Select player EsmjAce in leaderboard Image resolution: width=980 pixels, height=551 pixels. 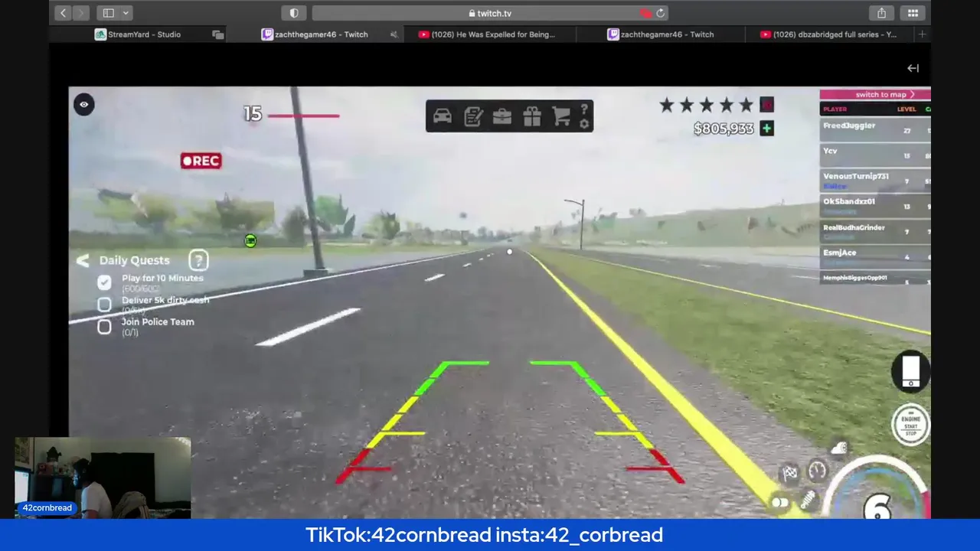point(875,256)
